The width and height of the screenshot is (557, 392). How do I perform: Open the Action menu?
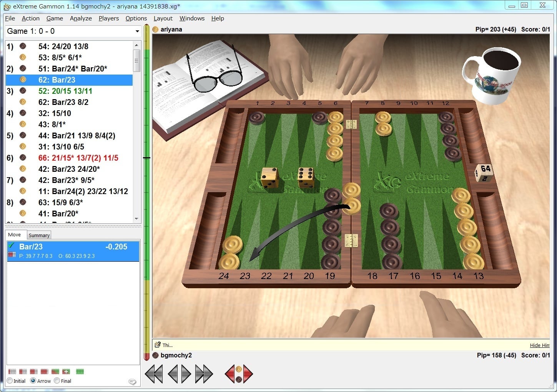coord(31,18)
